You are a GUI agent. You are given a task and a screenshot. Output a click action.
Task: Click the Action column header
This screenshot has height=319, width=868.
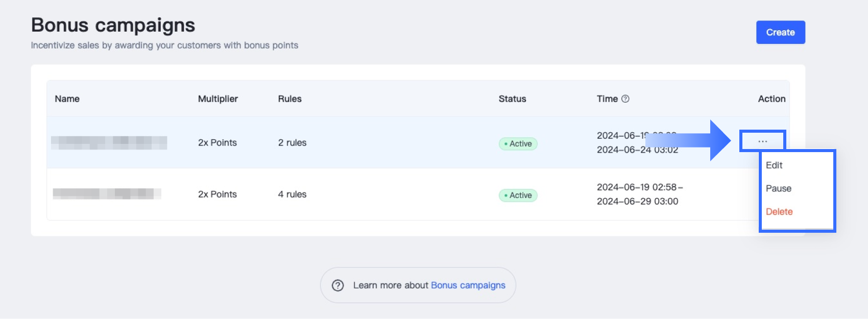coord(771,99)
